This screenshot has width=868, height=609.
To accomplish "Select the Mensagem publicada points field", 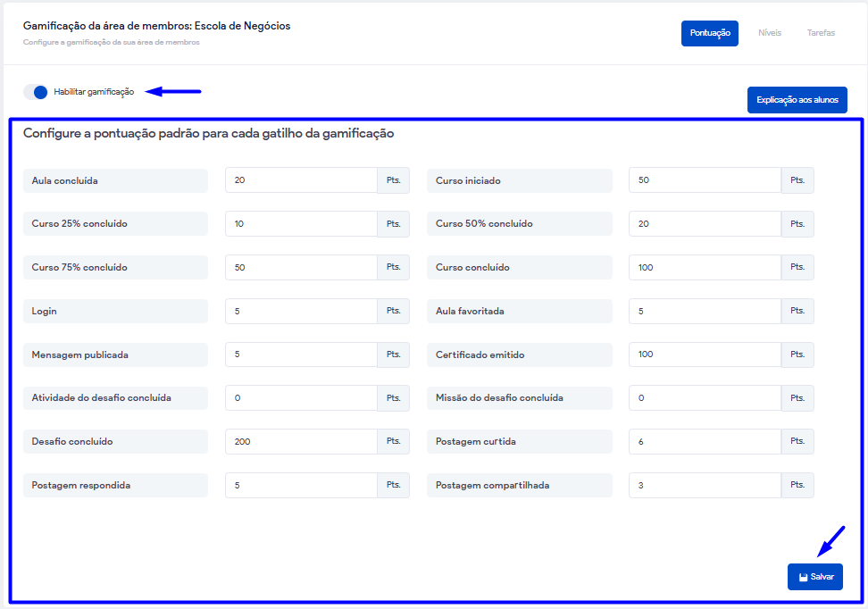I will click(301, 355).
